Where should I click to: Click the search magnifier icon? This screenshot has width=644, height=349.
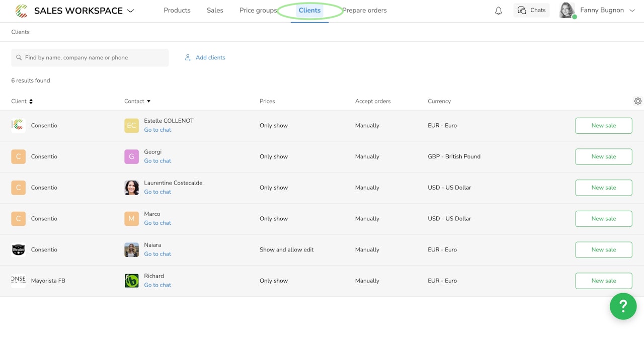pyautogui.click(x=19, y=58)
